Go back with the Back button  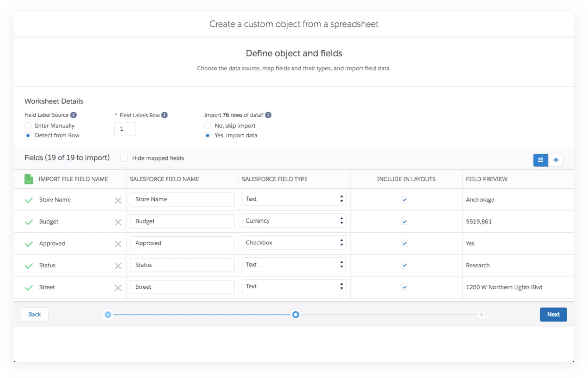click(x=34, y=314)
